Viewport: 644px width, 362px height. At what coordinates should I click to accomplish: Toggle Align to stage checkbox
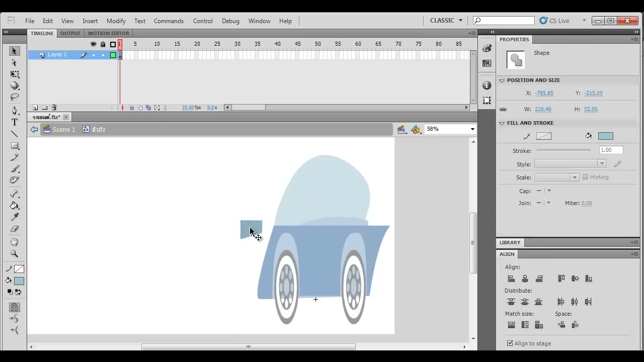[510, 343]
